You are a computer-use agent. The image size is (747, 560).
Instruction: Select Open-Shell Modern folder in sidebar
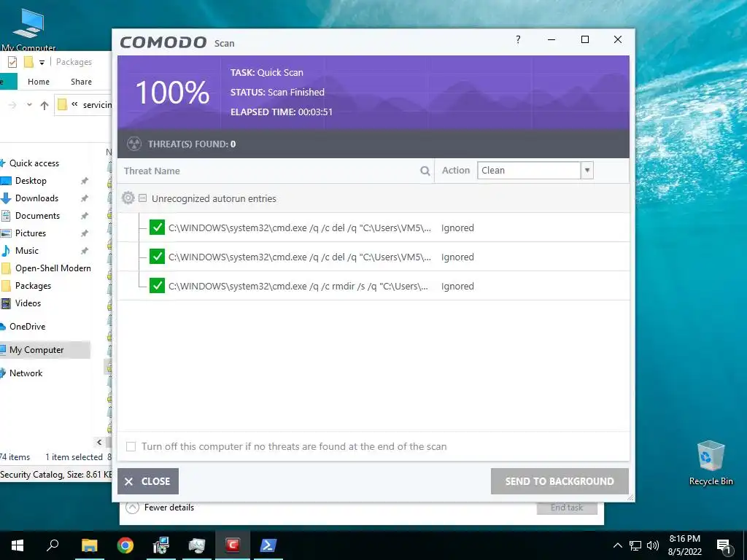pos(53,268)
